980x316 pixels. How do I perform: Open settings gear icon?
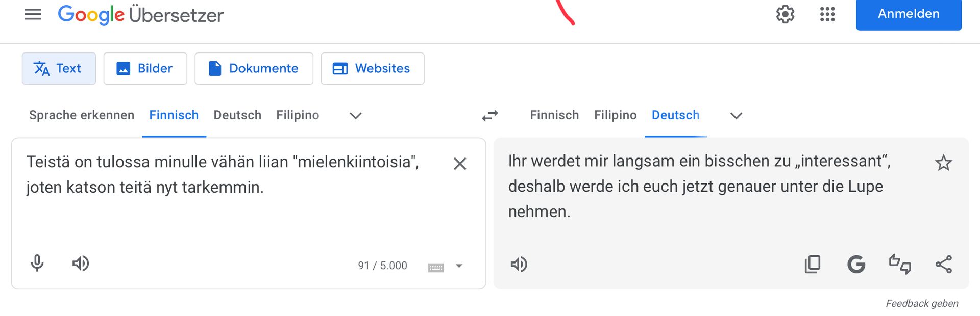[785, 14]
